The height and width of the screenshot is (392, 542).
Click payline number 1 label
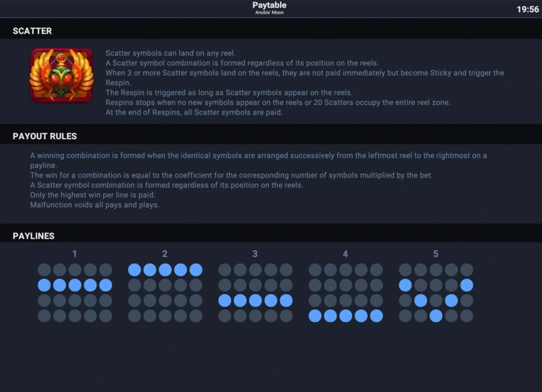point(74,254)
